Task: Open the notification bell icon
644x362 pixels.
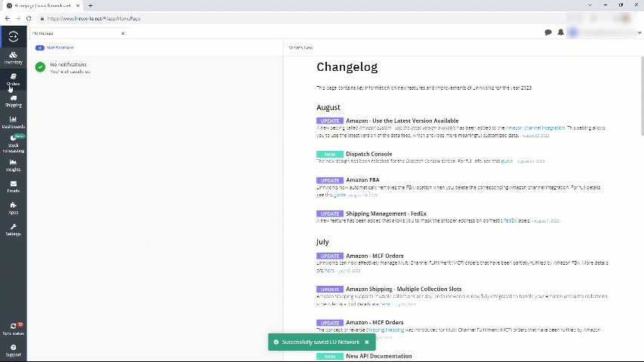Action: (x=561, y=32)
